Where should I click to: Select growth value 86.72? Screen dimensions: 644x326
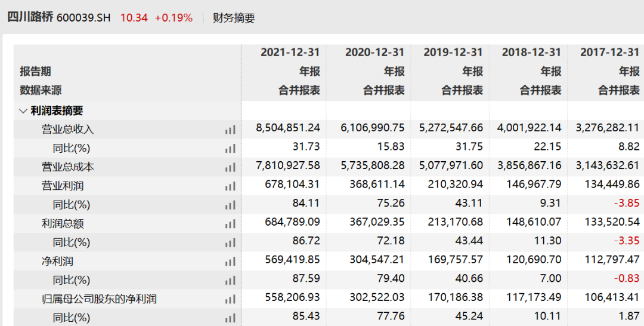click(306, 241)
